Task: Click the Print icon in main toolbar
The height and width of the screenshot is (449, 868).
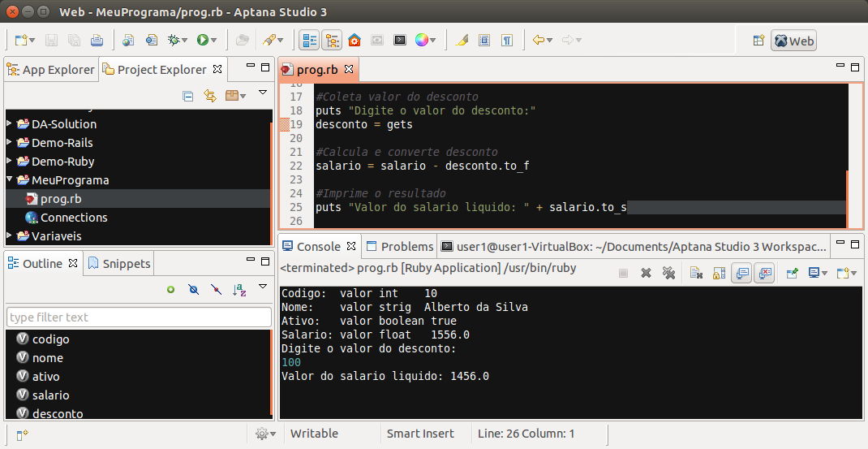Action: coord(97,40)
